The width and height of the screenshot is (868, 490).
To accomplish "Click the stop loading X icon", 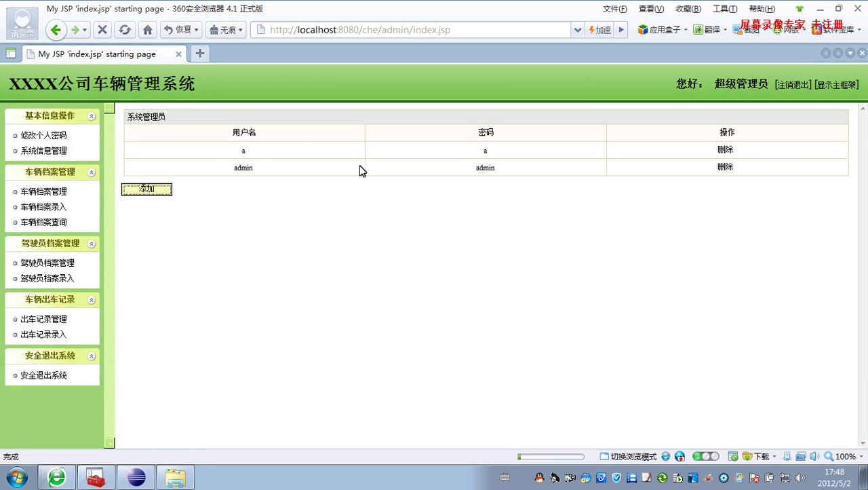I will click(x=102, y=30).
